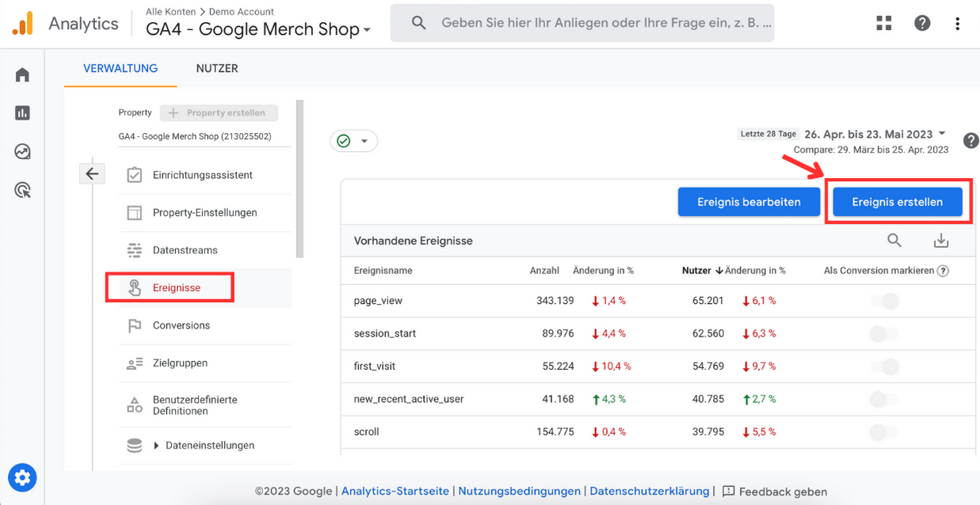Click the session_start event name
Viewport: 980px width, 505px height.
pos(385,333)
